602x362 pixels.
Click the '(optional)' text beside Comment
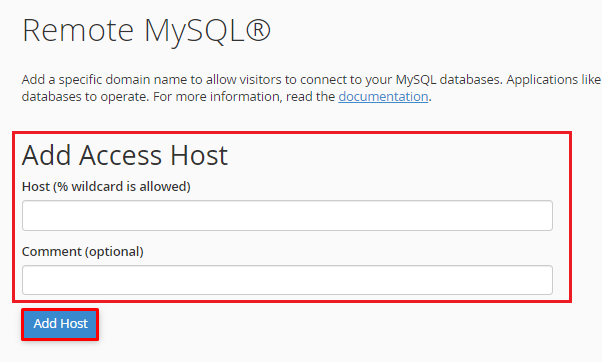[114, 252]
